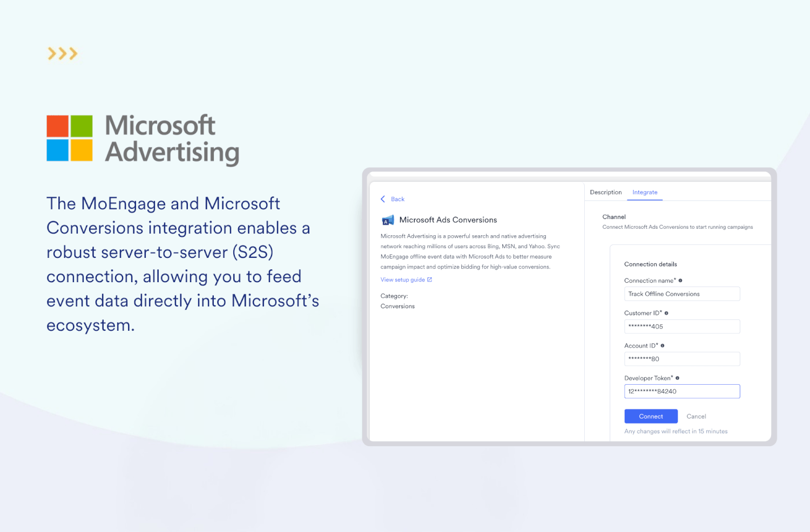Click into the Customer ID field
The height and width of the screenshot is (532, 810).
681,326
